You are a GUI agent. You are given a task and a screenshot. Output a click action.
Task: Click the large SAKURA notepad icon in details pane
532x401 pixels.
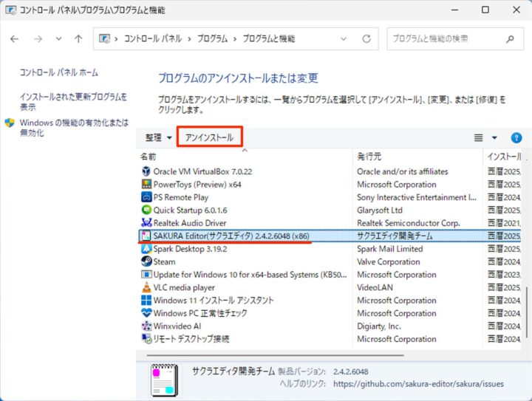164,380
